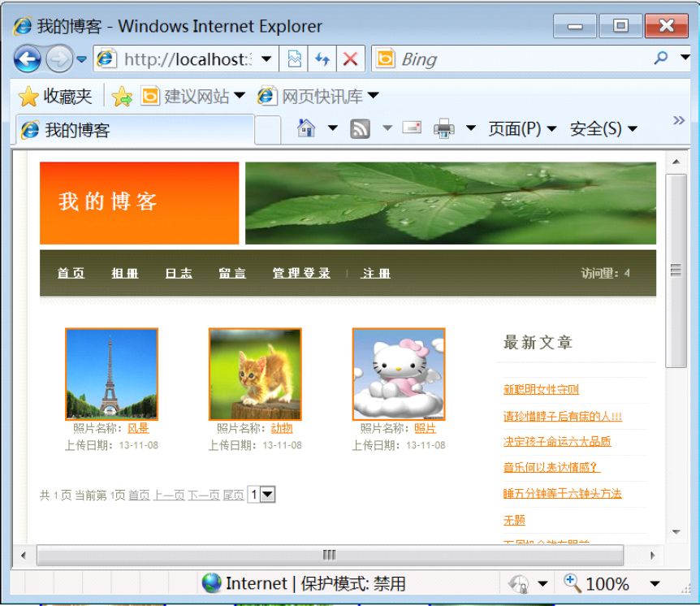Click pagination link 上一页

pos(169,495)
